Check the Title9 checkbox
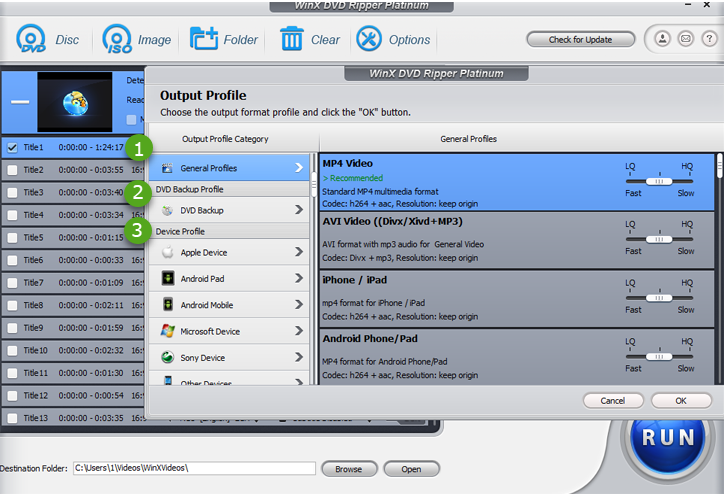This screenshot has width=724, height=496. (12, 328)
